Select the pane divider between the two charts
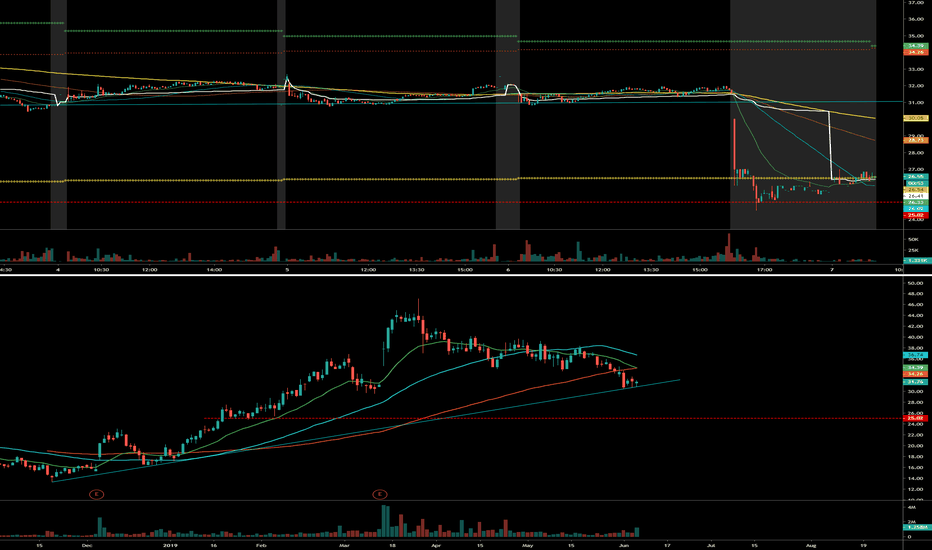The width and height of the screenshot is (932, 550). click(466, 276)
